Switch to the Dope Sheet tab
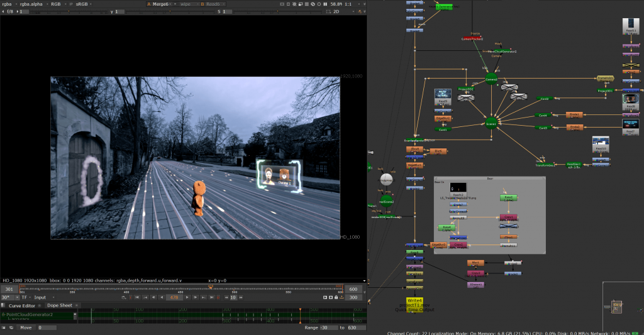Viewport: 644px width, 335px height. (x=60, y=305)
